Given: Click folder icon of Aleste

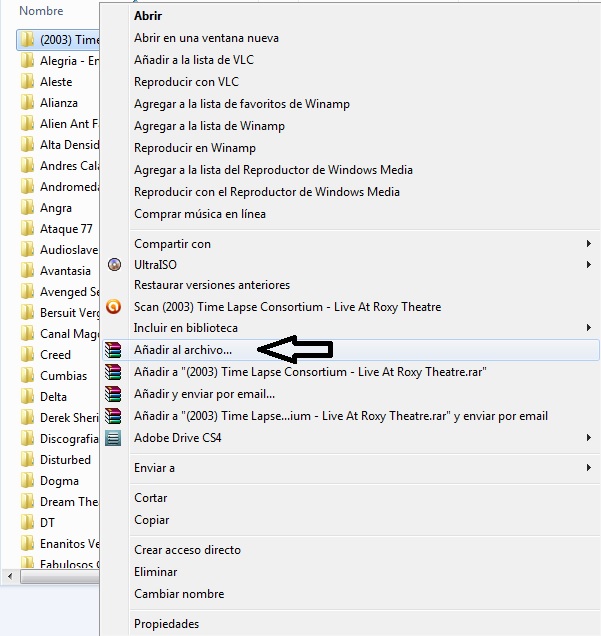Looking at the screenshot, I should 27,82.
